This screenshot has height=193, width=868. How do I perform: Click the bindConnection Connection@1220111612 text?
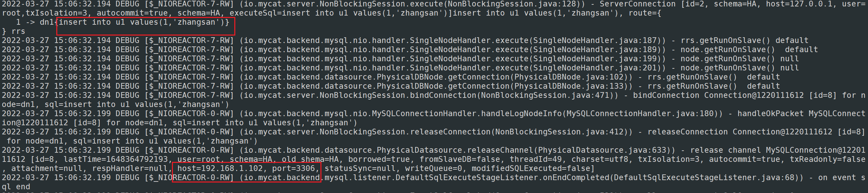pos(718,95)
